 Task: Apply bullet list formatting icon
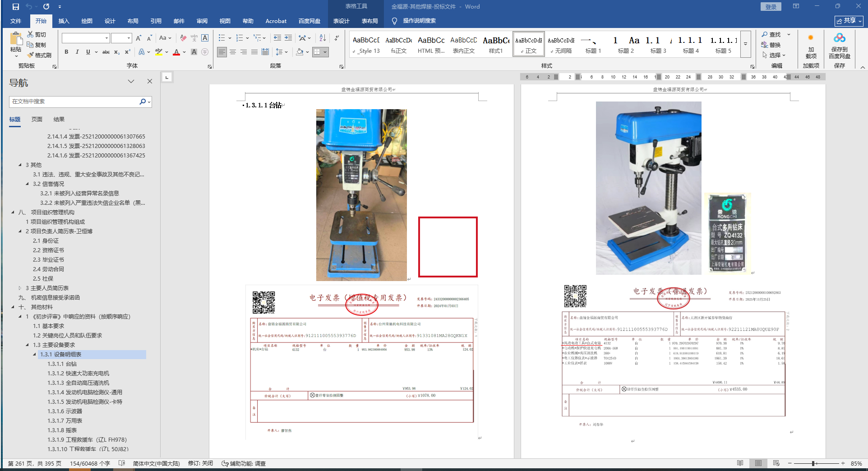(222, 38)
